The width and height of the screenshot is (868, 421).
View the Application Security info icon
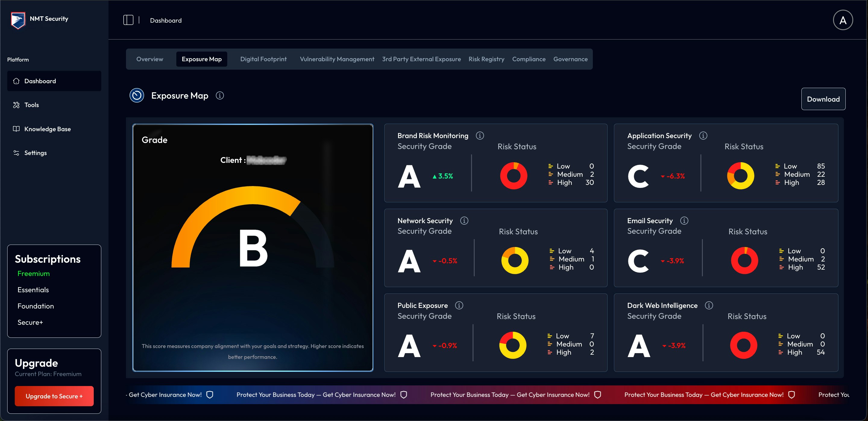[703, 135]
